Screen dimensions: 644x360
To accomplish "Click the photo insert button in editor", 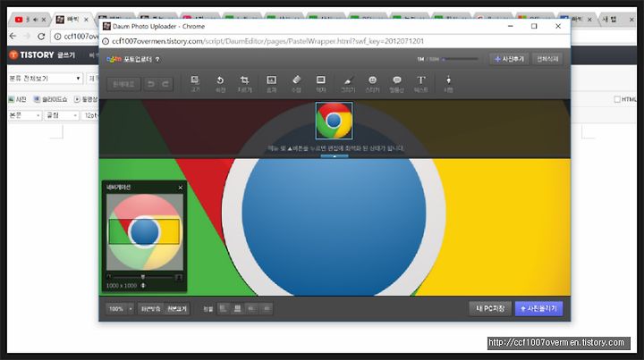I will tap(17, 99).
